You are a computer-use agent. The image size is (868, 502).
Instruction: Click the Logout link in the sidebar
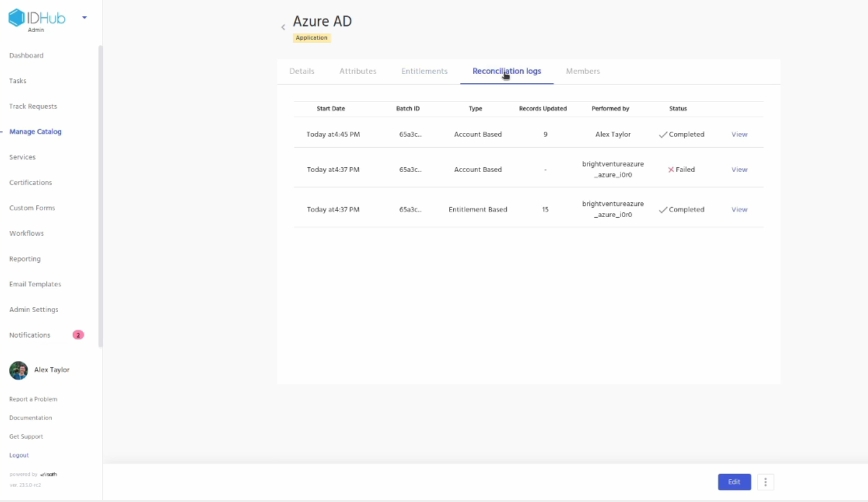[x=19, y=455]
